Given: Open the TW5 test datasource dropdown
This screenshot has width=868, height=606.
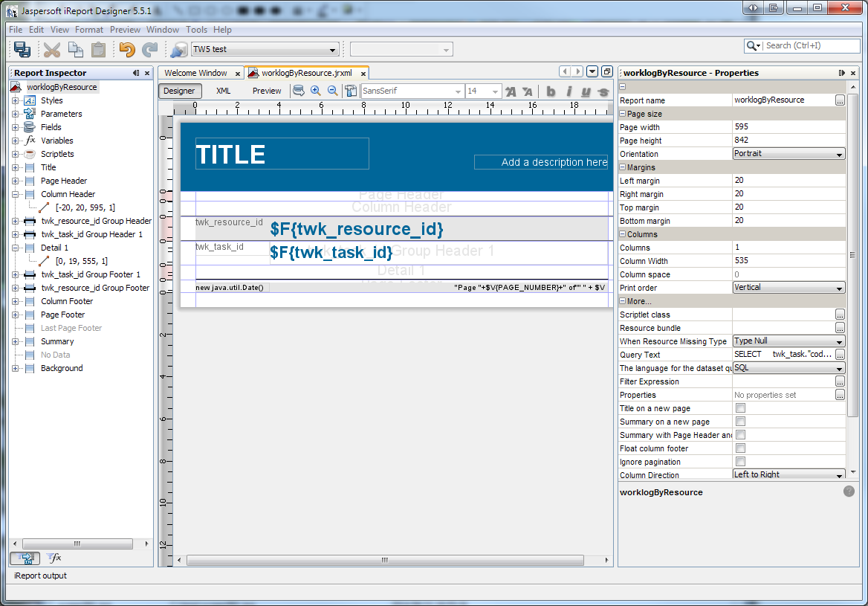Looking at the screenshot, I should point(265,50).
